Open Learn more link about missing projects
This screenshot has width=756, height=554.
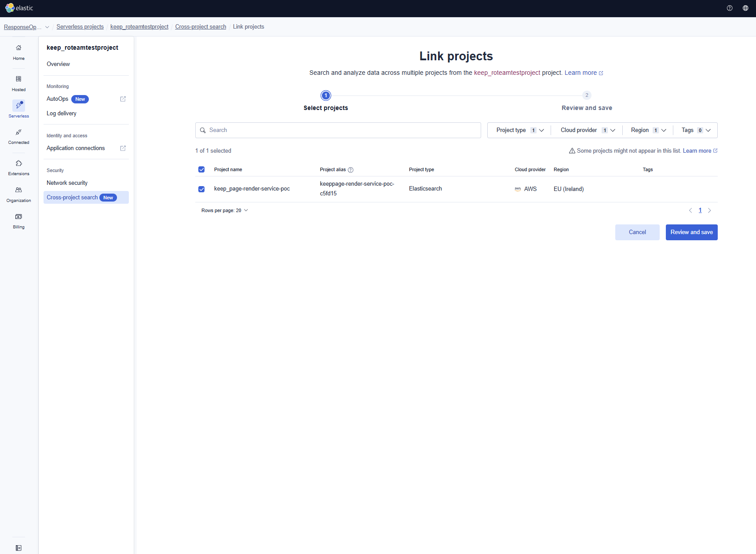tap(700, 151)
